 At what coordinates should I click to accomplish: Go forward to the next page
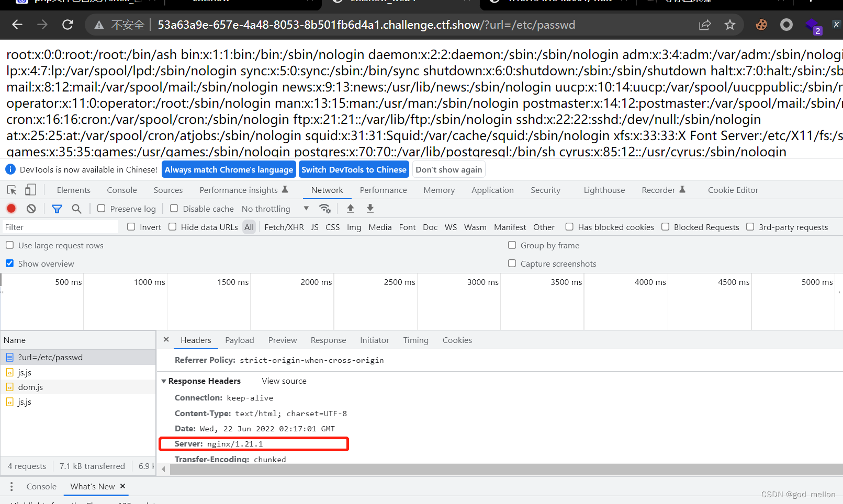tap(42, 25)
